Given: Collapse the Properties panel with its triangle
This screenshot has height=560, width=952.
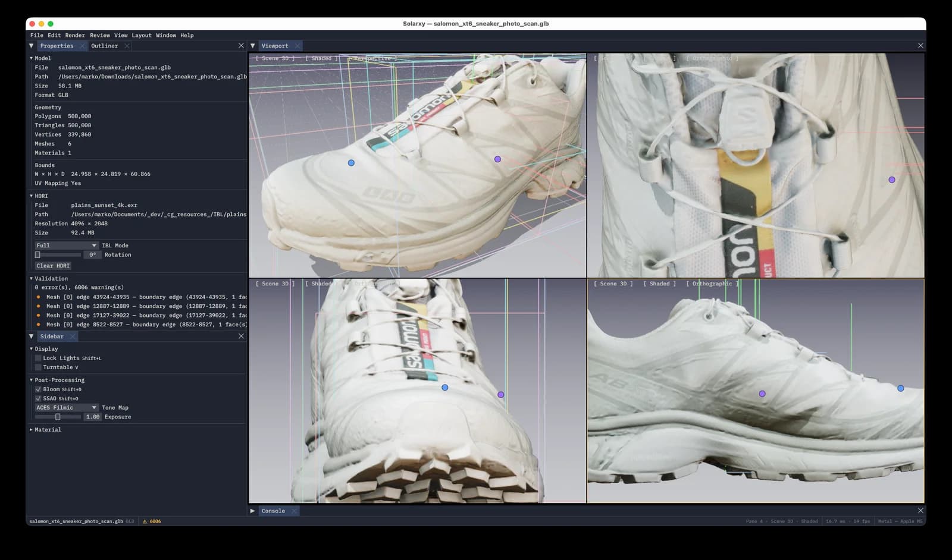Looking at the screenshot, I should [32, 46].
